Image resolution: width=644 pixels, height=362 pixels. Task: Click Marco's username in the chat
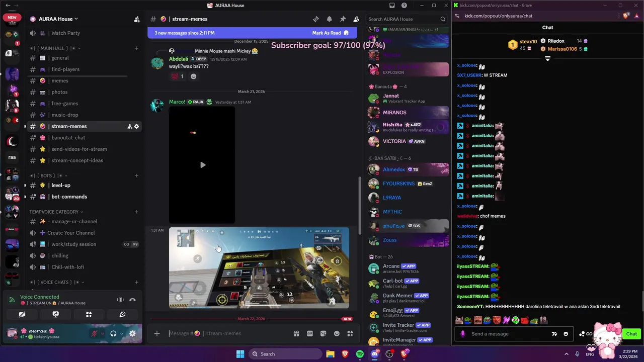[177, 102]
